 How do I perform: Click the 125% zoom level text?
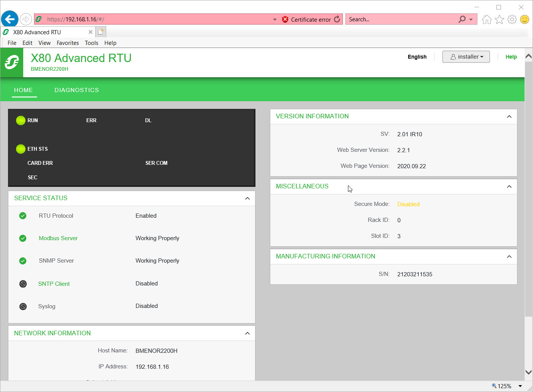[x=504, y=386]
